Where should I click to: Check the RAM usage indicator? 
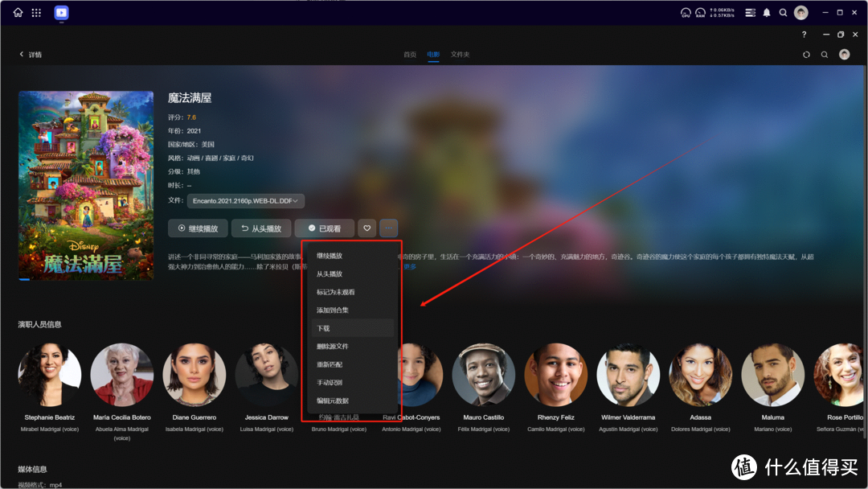(x=700, y=12)
